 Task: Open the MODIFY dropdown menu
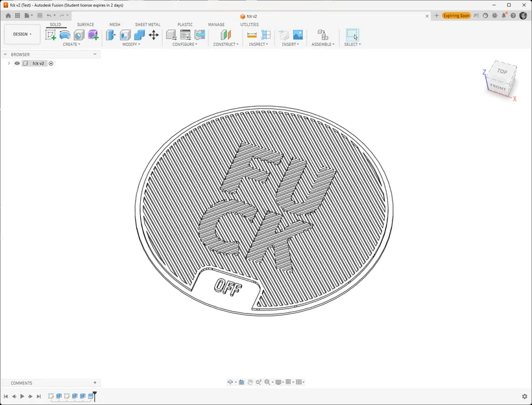[x=131, y=45]
